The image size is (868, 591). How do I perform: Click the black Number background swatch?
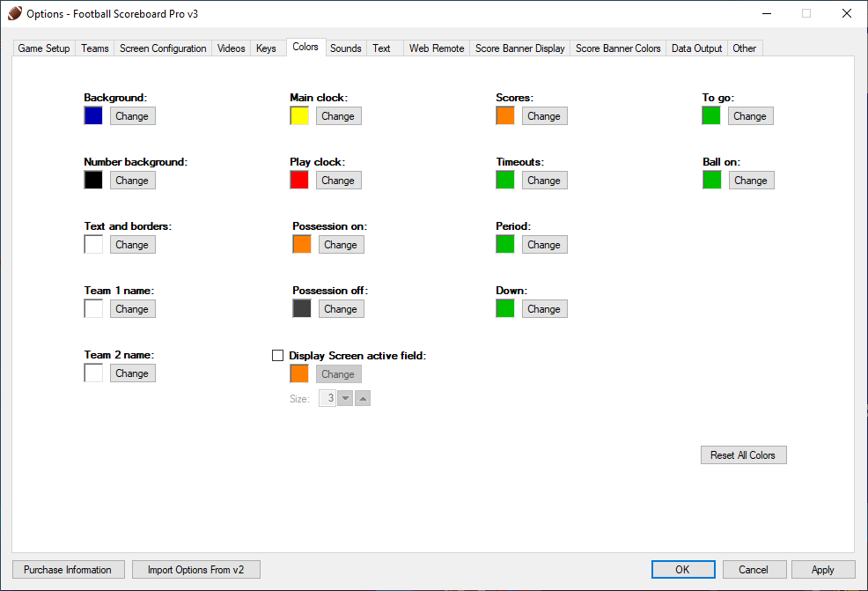tap(93, 180)
